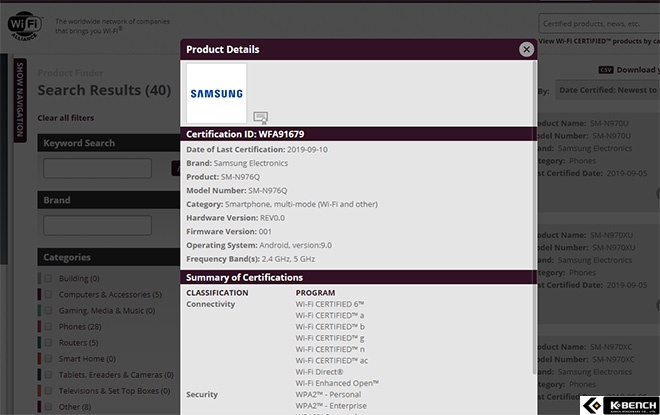Open the certificate icon beside Samsung logo
The image size is (660, 415).
point(261,117)
